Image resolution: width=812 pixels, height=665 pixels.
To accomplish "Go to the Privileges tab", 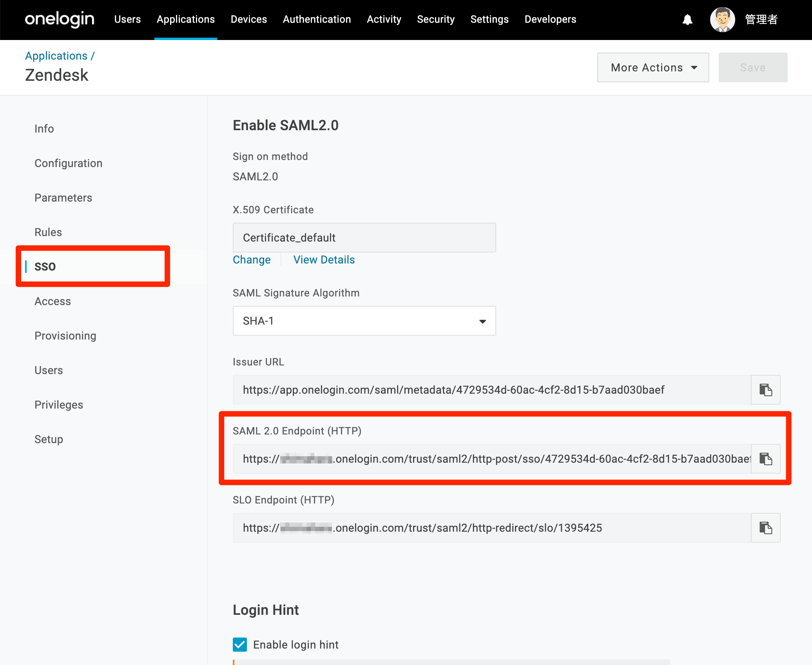I will click(59, 405).
